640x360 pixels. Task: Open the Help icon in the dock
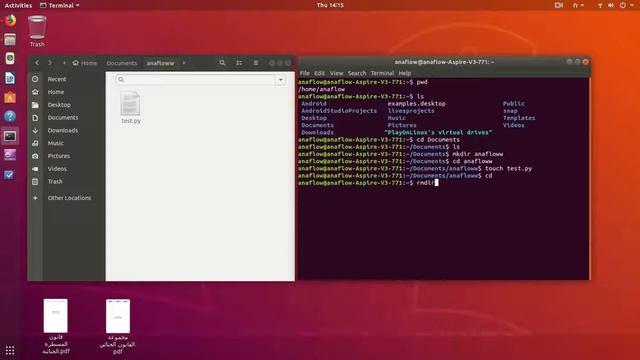(x=10, y=116)
